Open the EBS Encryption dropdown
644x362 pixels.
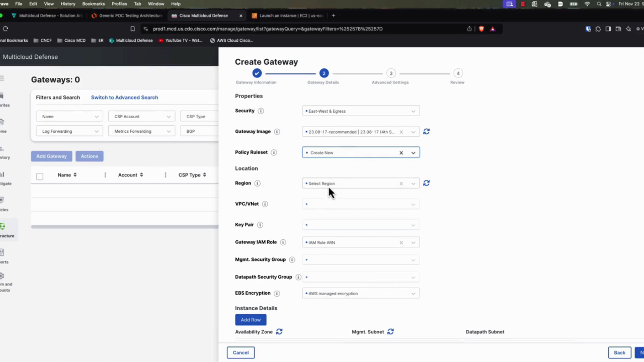tap(361, 293)
